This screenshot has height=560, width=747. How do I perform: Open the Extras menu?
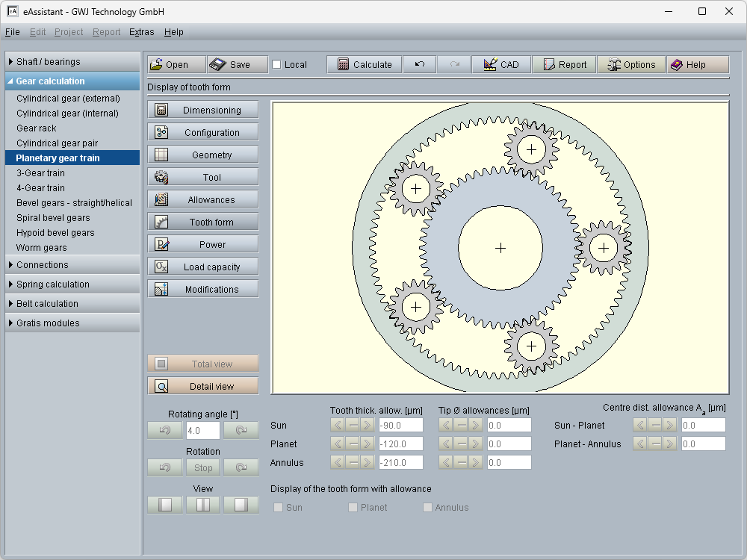point(141,32)
